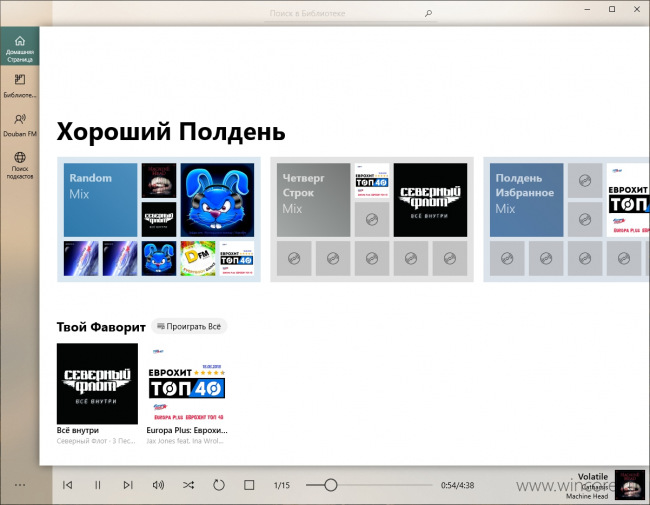Click the Volatile track title

coord(593,476)
